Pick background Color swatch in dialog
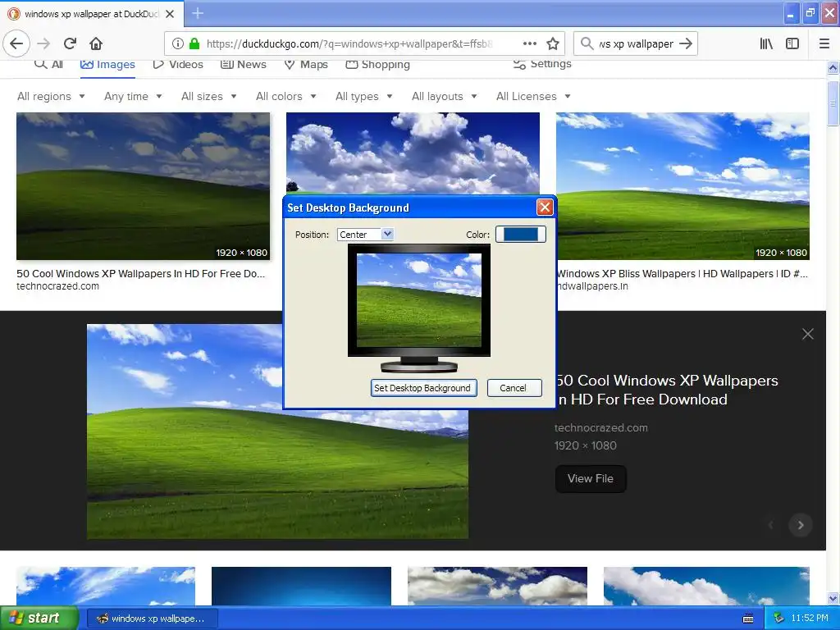 point(520,234)
